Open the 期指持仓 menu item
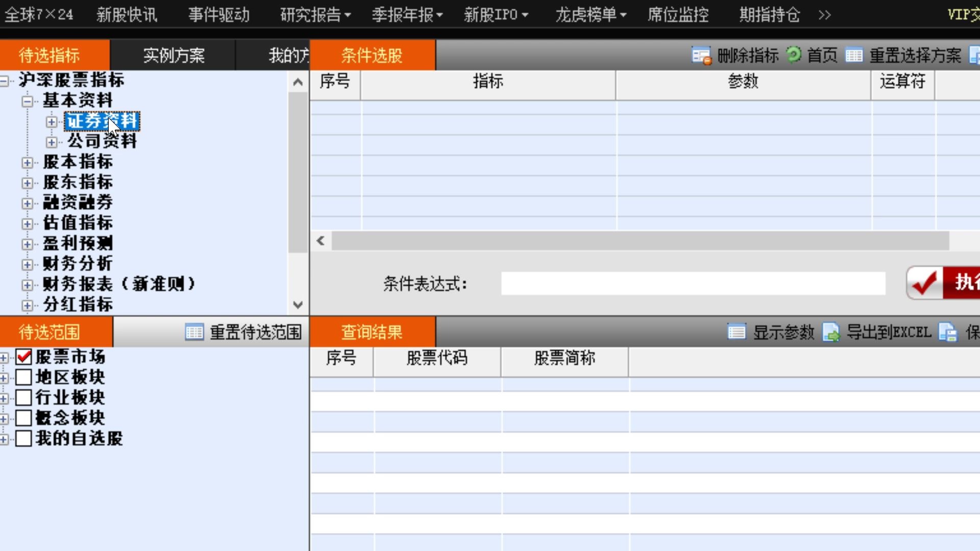Viewport: 980px width, 551px height. [770, 15]
